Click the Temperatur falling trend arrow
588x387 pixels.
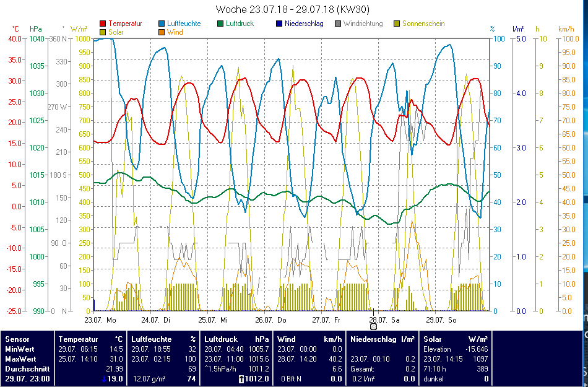[104, 378]
